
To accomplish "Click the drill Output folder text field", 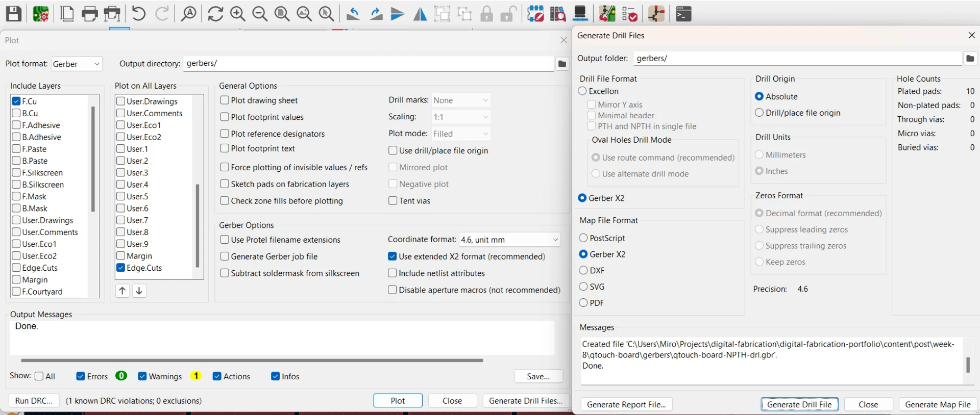I will point(797,59).
